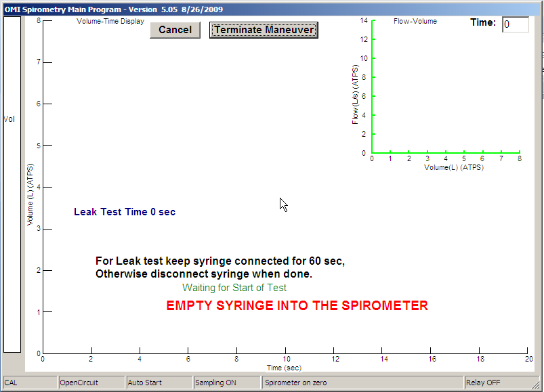Click the Waiting for Start of Test text
Image resolution: width=544 pixels, height=392 pixels.
tap(234, 288)
